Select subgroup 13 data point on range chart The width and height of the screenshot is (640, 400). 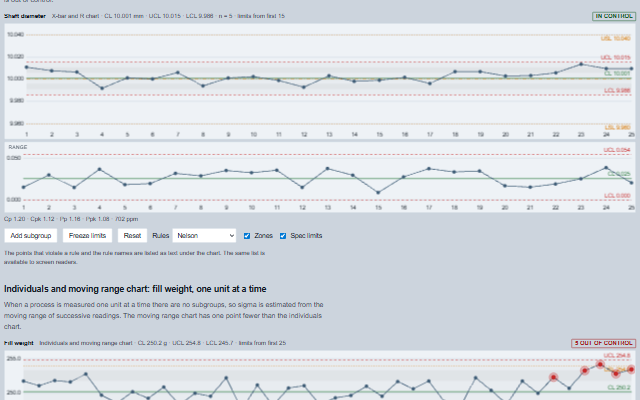(x=328, y=168)
